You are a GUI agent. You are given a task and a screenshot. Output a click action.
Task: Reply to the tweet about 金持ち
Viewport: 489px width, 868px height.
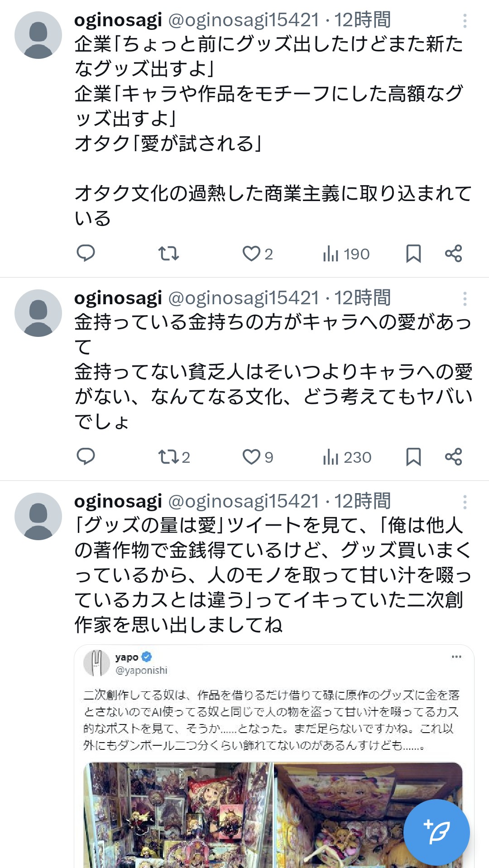coord(86,456)
